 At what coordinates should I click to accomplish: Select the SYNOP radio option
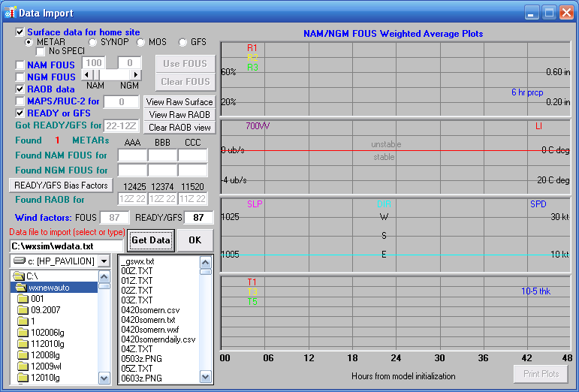(92, 42)
